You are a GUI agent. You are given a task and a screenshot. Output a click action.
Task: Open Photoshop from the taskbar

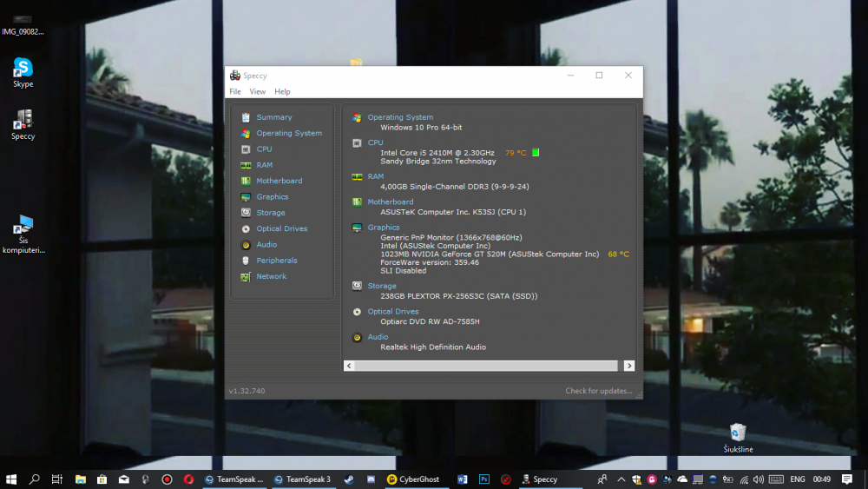pos(483,479)
